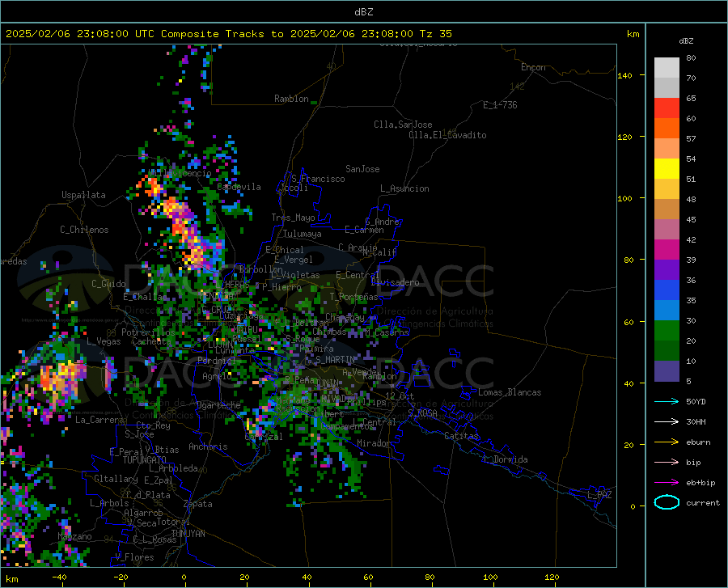Click the 0 tick on right km axis
Image resolution: width=728 pixels, height=588 pixels.
coord(633,506)
